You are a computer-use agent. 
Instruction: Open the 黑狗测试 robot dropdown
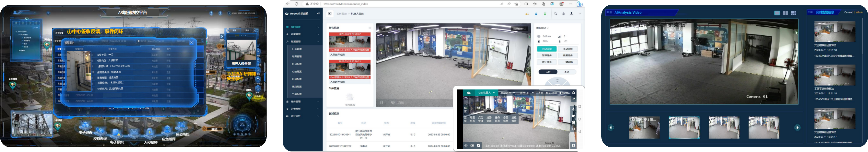[x=543, y=28]
